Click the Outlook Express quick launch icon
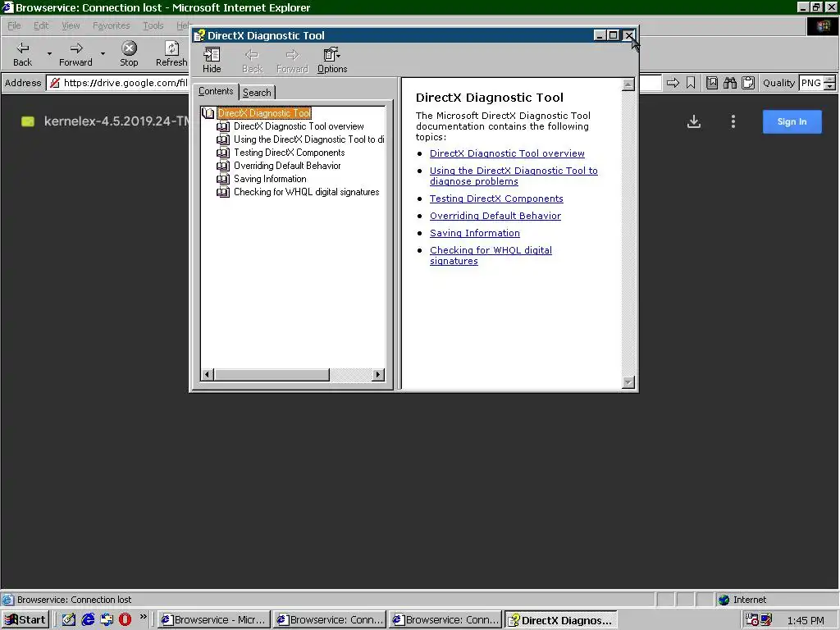The width and height of the screenshot is (840, 630). (107, 620)
